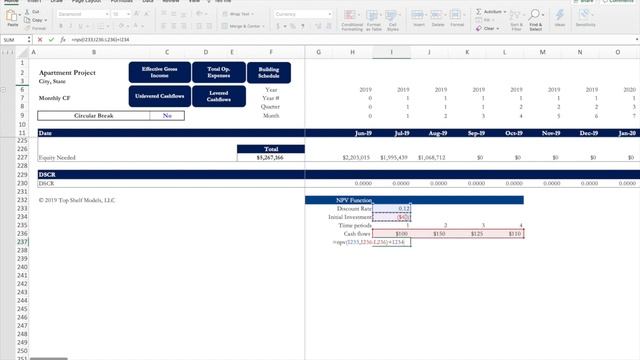Toggle Bold formatting
Screen dimensions: 640x360
[x=61, y=26]
